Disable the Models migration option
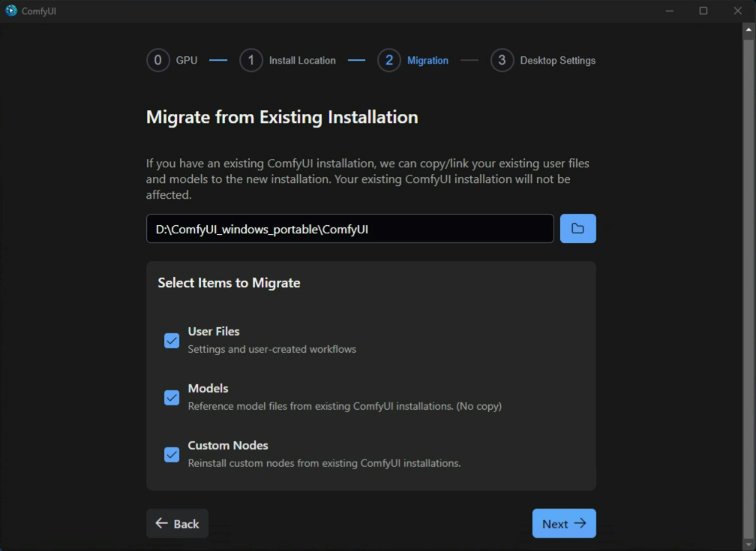The height and width of the screenshot is (551, 756). pos(171,397)
